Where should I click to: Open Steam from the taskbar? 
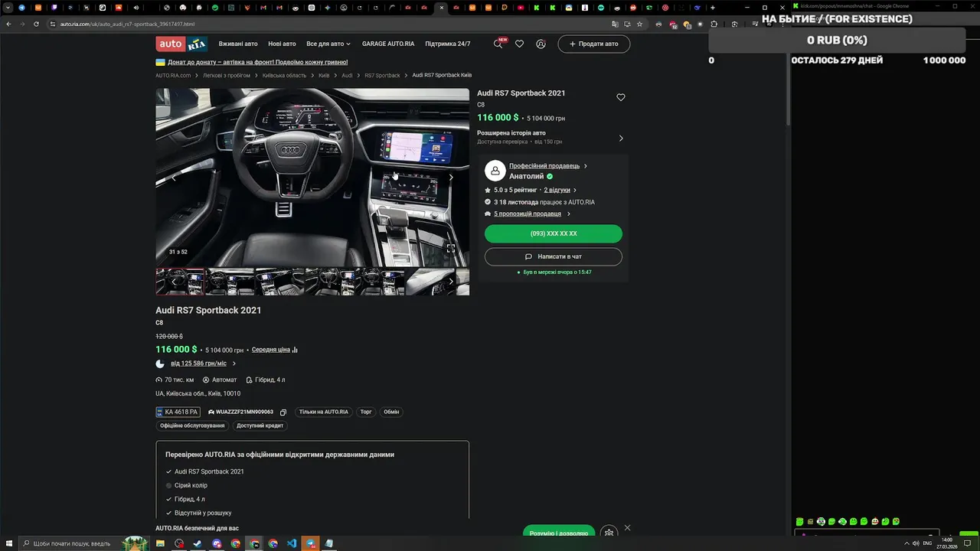pyautogui.click(x=198, y=543)
